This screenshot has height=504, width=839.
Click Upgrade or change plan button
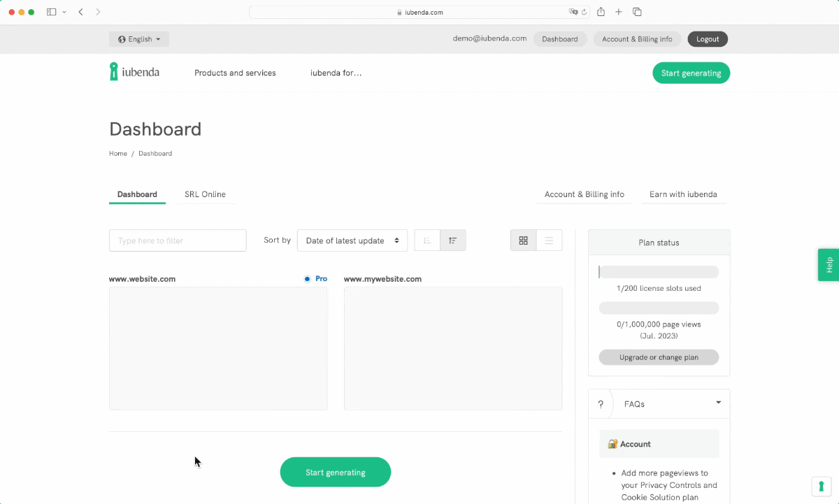point(659,357)
